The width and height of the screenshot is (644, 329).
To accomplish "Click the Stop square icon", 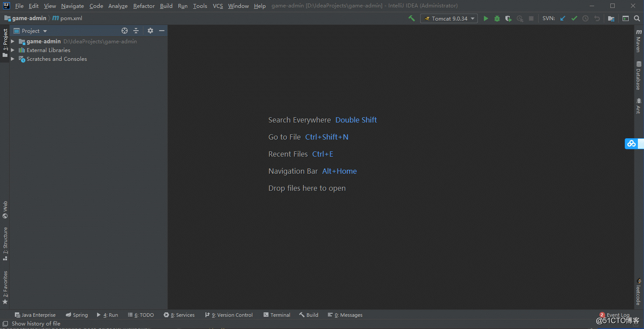I will pos(531,18).
